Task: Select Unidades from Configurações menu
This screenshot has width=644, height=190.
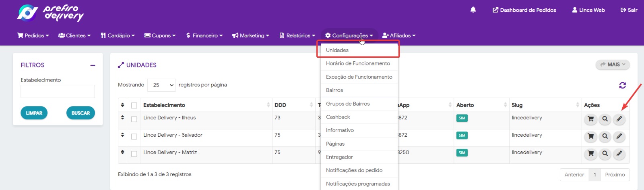Action: (x=337, y=50)
